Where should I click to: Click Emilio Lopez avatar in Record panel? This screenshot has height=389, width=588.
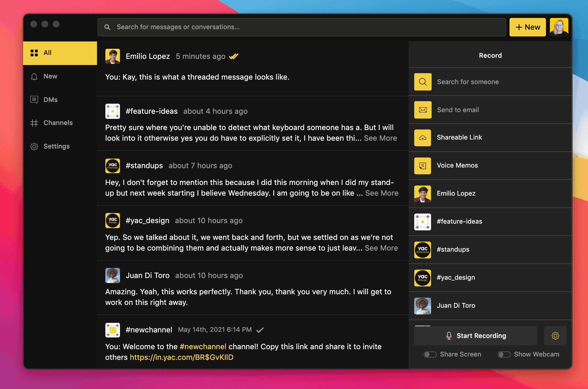coord(423,194)
